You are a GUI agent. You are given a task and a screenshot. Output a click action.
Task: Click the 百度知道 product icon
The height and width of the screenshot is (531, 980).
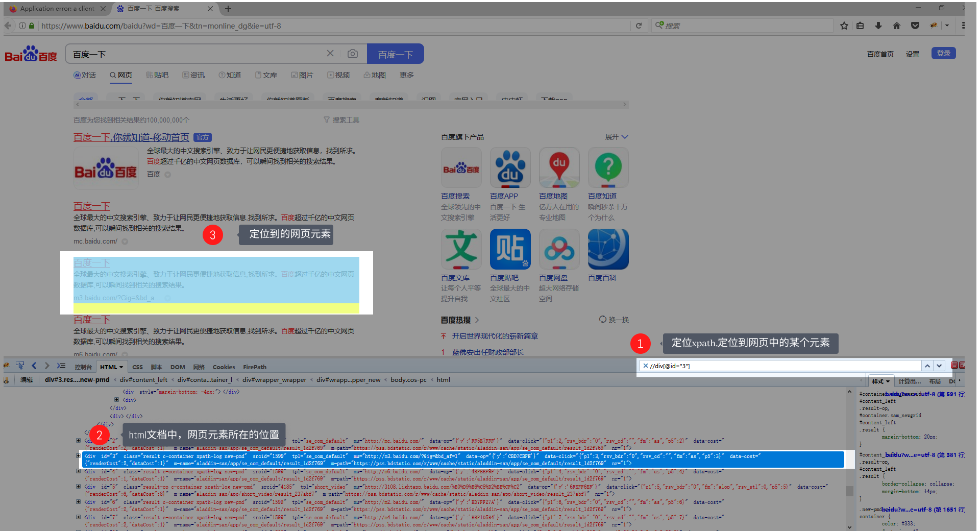click(x=608, y=167)
